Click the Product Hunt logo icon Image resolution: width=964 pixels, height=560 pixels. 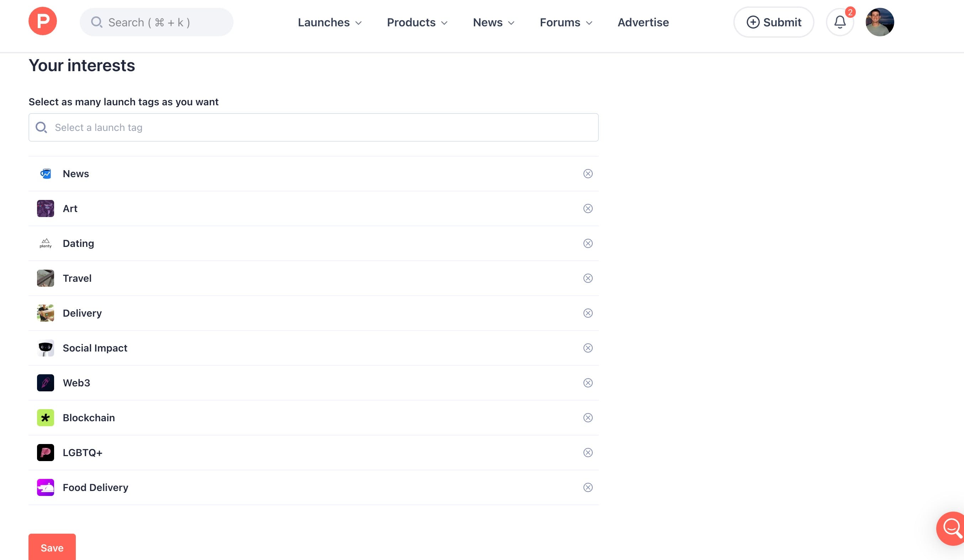click(x=42, y=21)
